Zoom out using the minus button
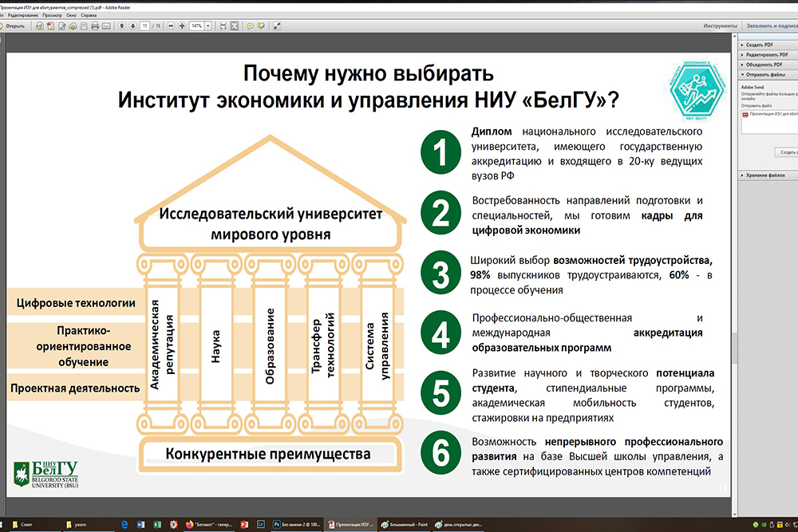Image resolution: width=798 pixels, height=532 pixels. pos(172,26)
